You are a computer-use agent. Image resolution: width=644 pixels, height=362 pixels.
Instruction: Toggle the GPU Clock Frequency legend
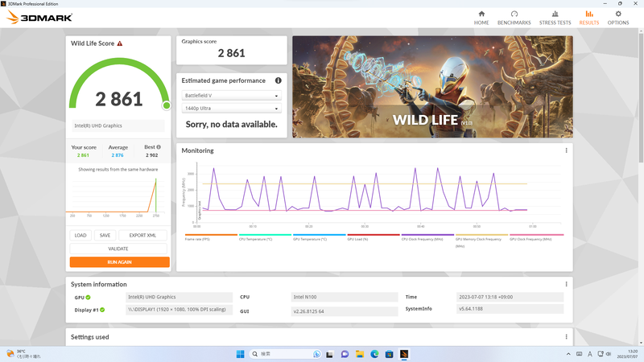pyautogui.click(x=536, y=237)
